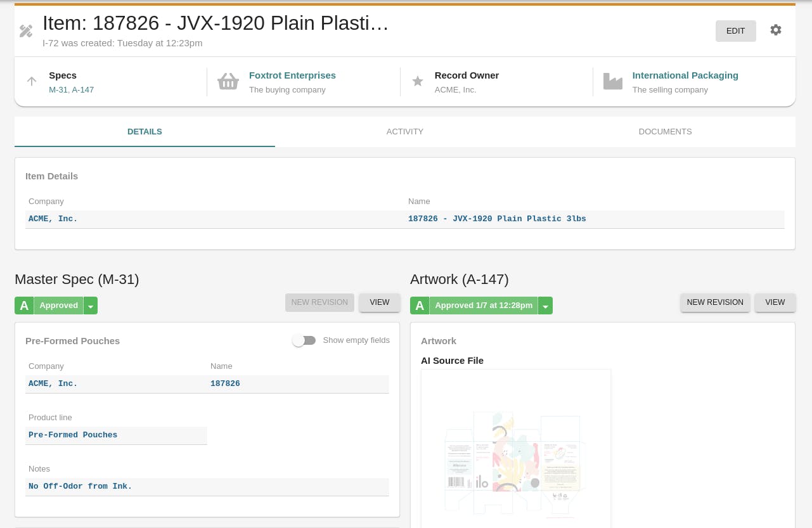
Task: Expand the Master Spec Approved status dropdown
Action: pyautogui.click(x=91, y=306)
